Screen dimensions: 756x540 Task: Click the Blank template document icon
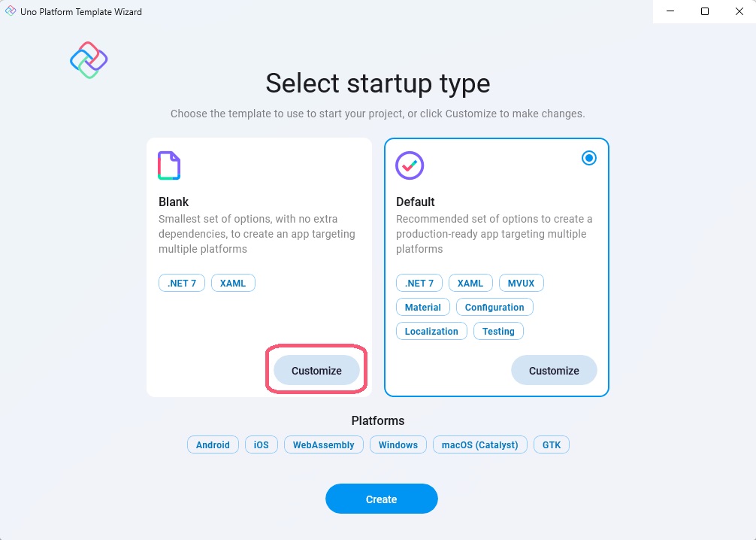click(168, 165)
